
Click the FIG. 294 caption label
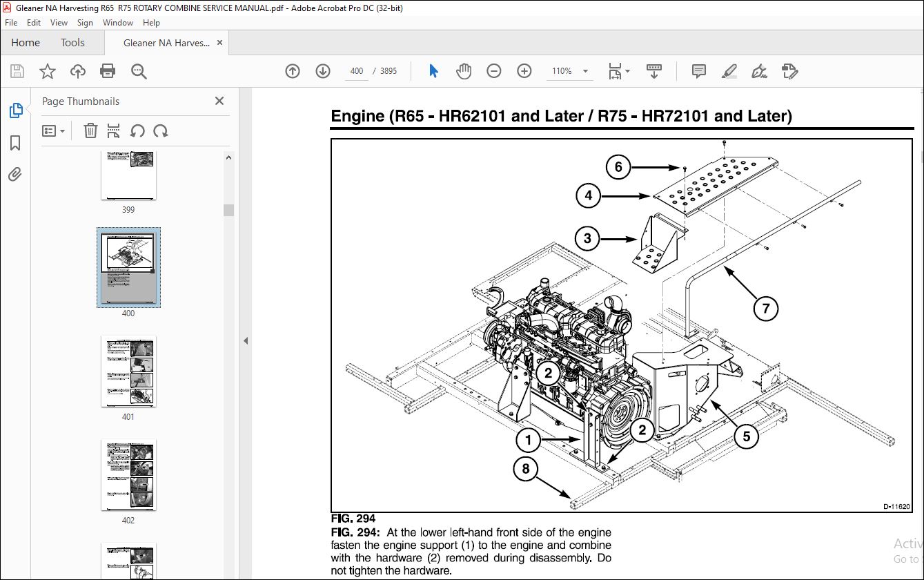click(x=353, y=519)
